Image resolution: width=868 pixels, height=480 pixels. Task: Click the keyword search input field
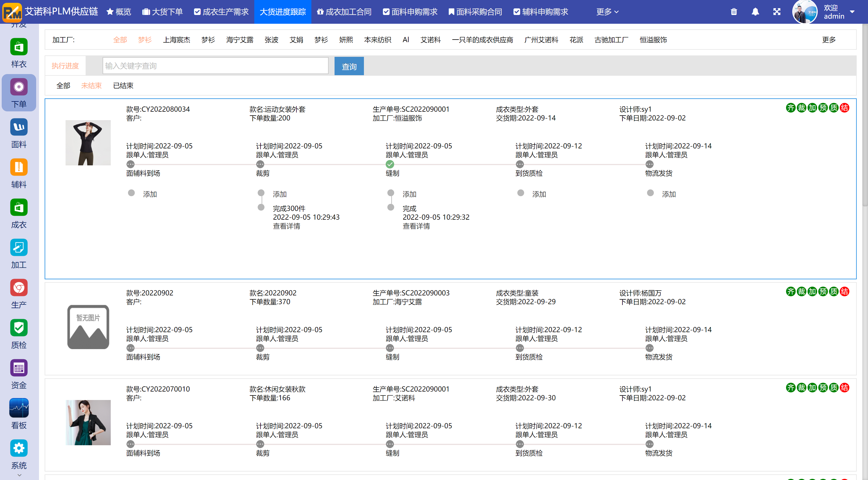coord(215,66)
